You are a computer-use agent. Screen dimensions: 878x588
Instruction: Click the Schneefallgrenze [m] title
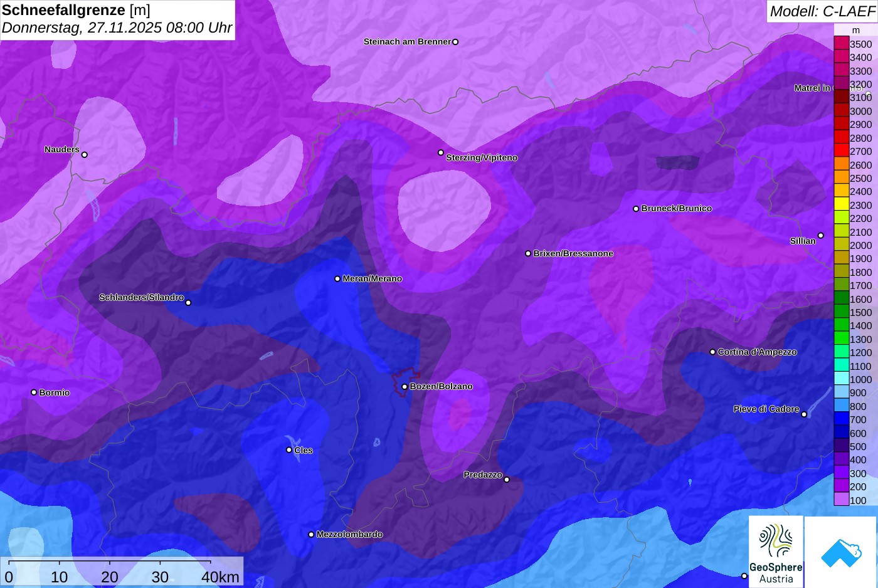[x=76, y=10]
